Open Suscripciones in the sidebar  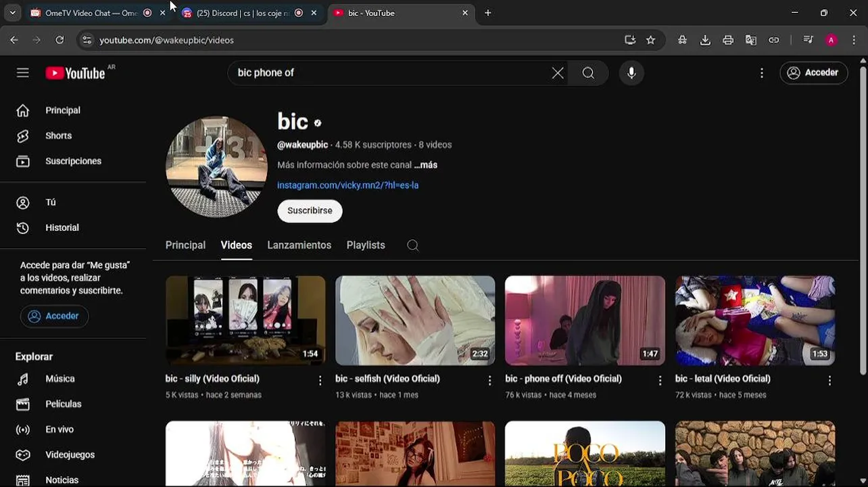73,162
